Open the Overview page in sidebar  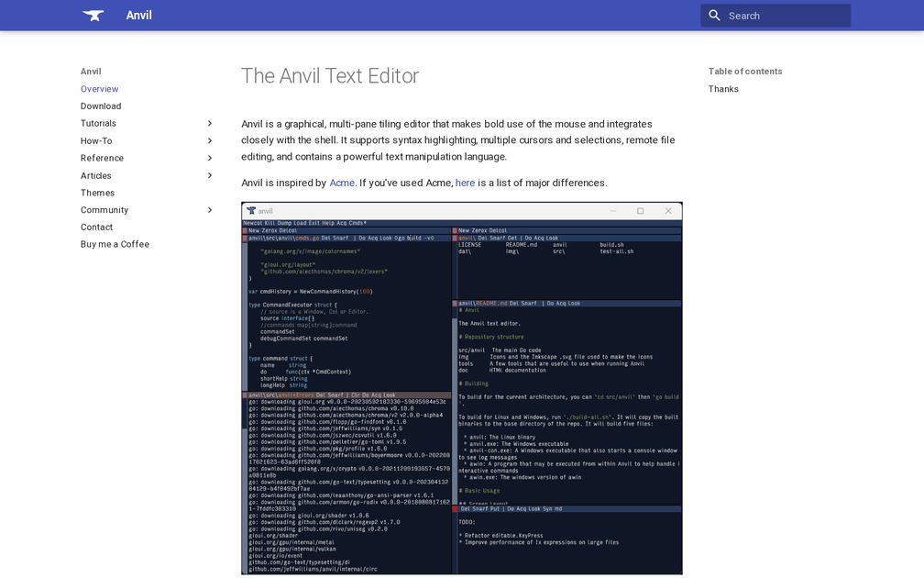pos(100,89)
